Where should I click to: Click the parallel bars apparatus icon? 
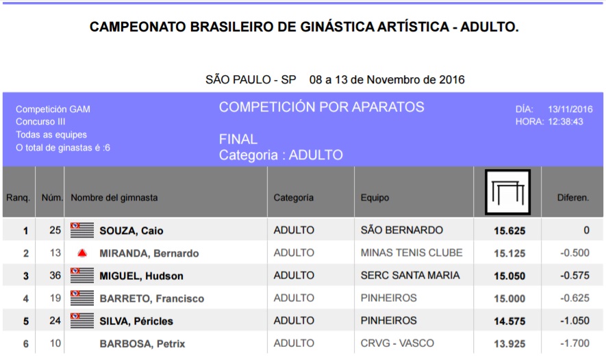click(507, 192)
